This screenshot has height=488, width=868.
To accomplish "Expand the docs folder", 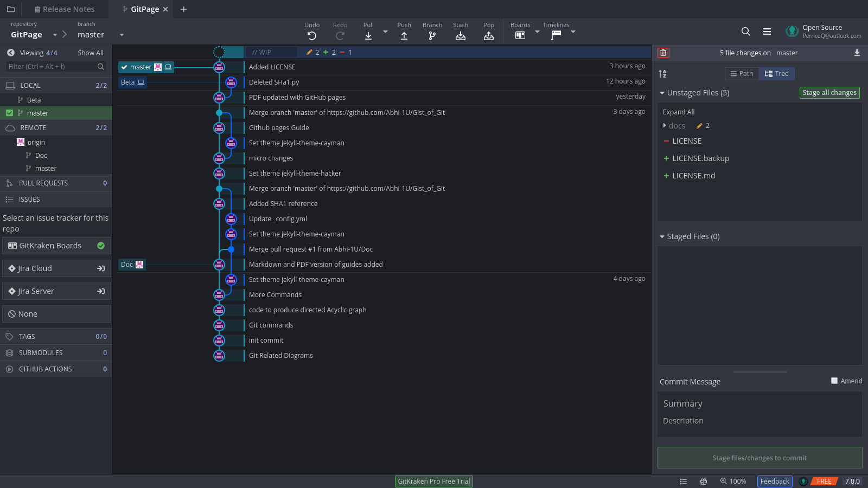I will coord(665,125).
